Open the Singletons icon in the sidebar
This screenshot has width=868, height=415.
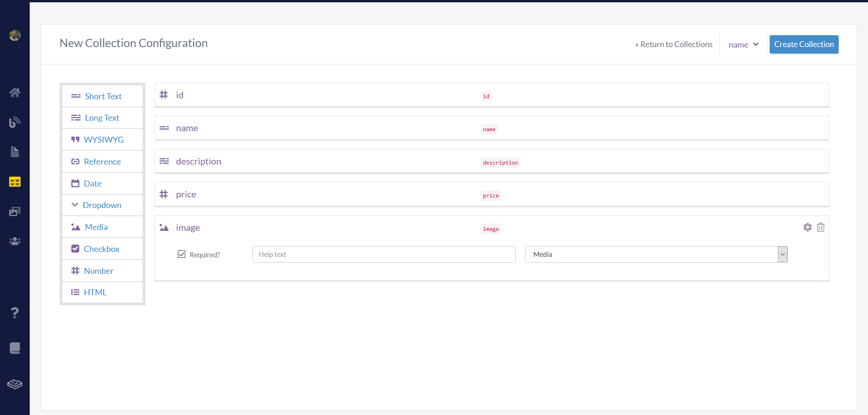pyautogui.click(x=15, y=122)
